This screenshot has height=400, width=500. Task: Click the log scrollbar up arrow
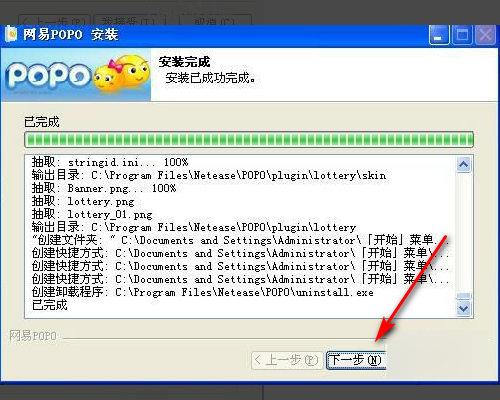pyautogui.click(x=464, y=164)
